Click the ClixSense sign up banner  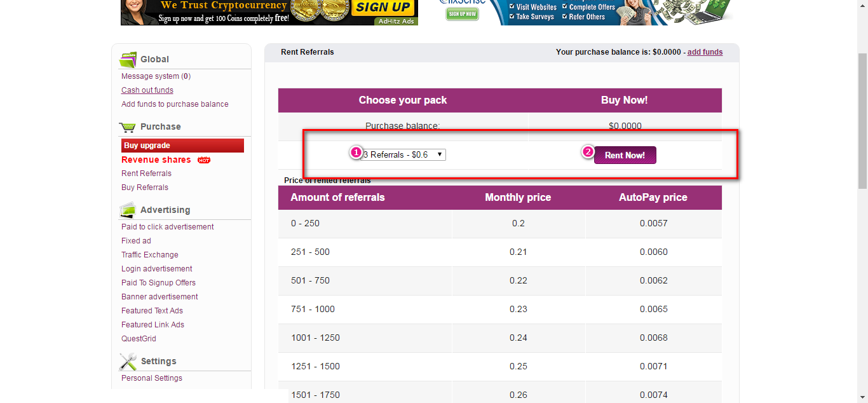tap(585, 12)
